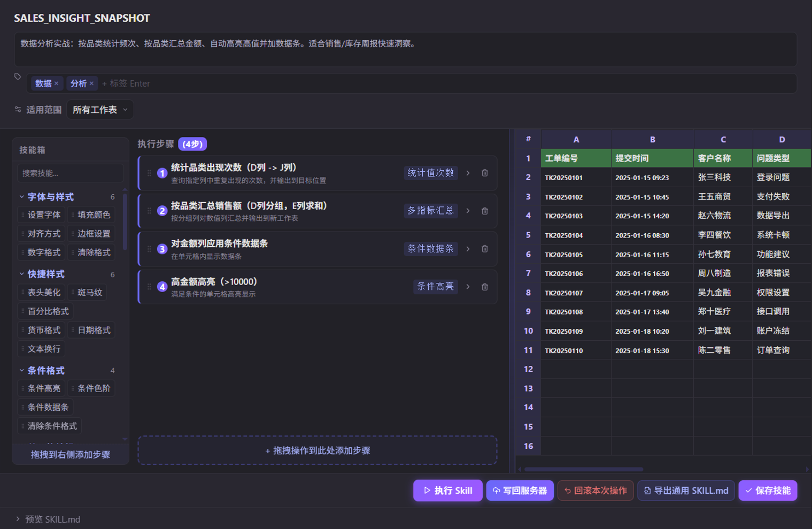Select the 条件色阶 skill chip

point(91,388)
